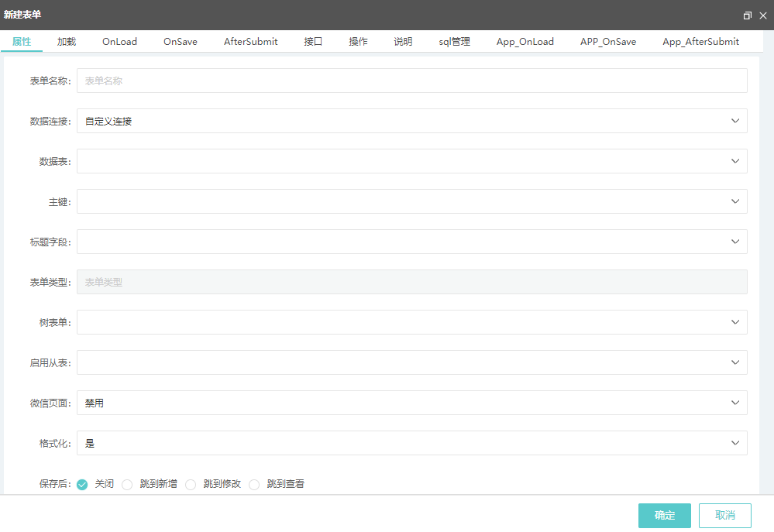Viewport: 774px width, 532px height.
Task: Open the 树表单 dropdown
Action: pos(411,322)
